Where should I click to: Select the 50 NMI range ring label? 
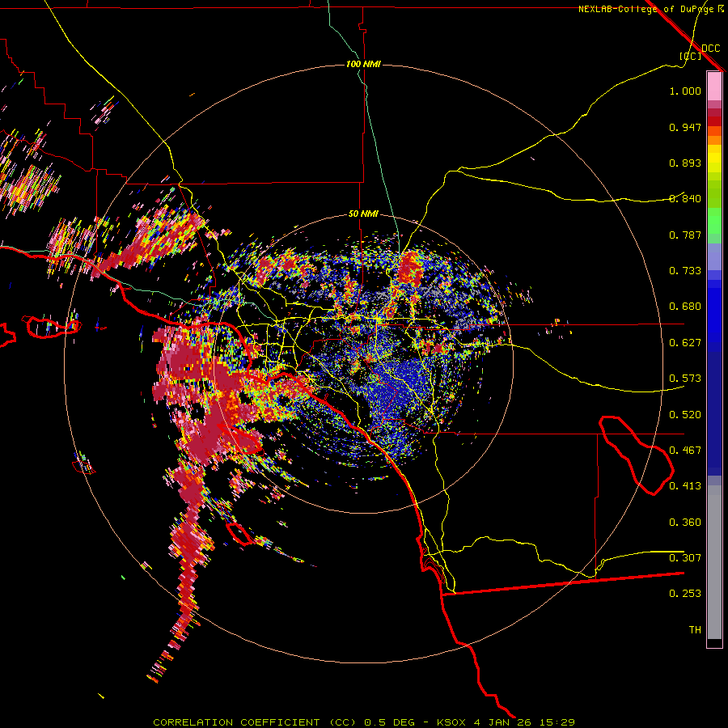coord(363,214)
